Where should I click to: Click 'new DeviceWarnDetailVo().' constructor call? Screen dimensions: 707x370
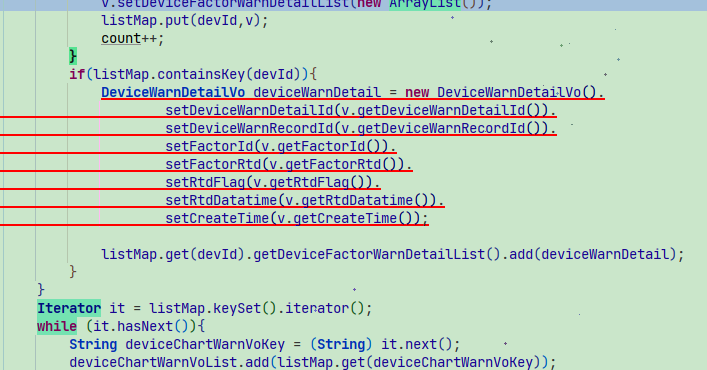click(x=505, y=92)
